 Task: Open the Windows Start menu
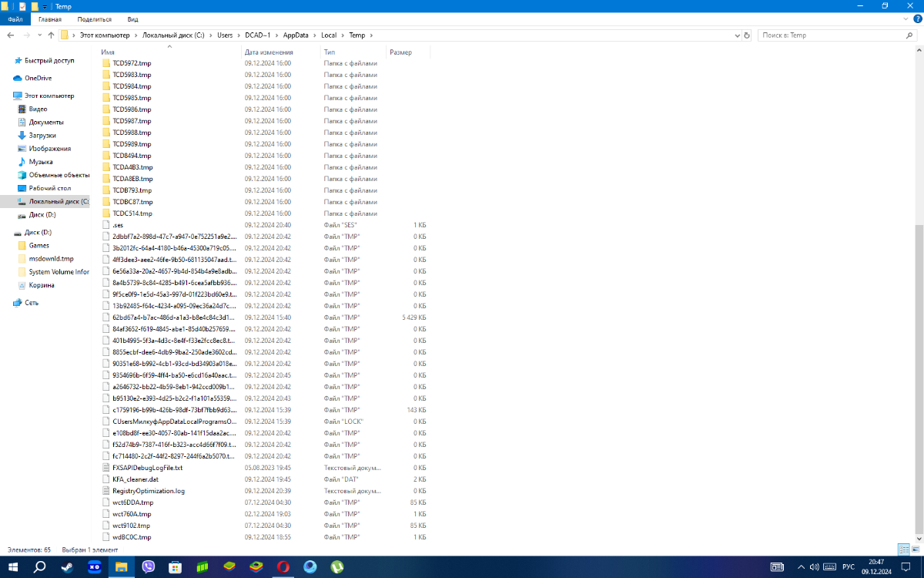click(13, 566)
